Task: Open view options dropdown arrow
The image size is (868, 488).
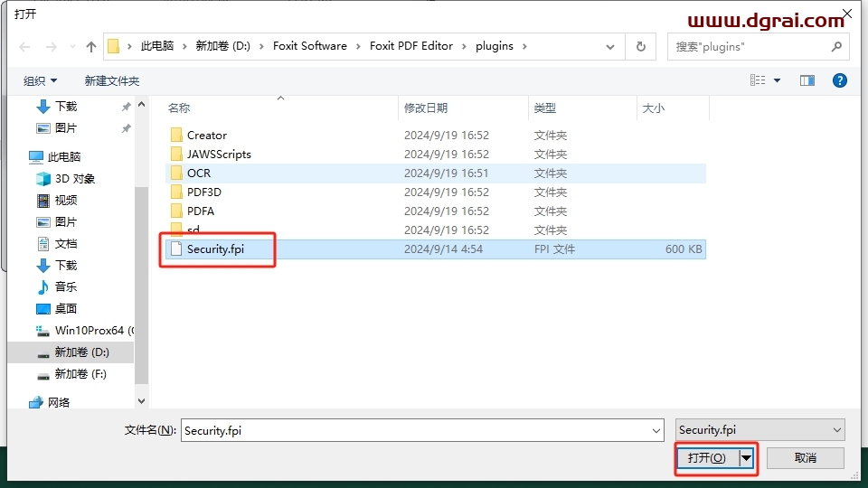Action: (x=777, y=80)
